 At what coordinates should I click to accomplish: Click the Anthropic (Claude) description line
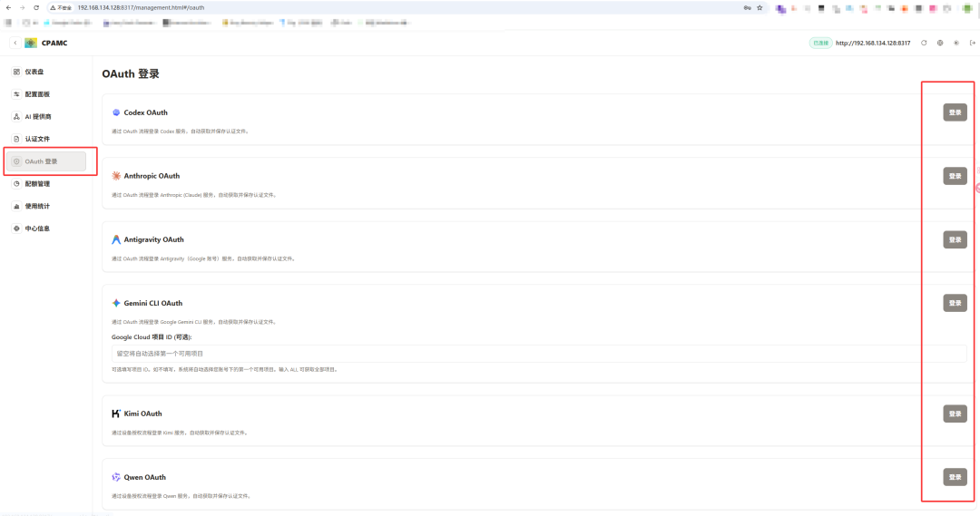[194, 195]
